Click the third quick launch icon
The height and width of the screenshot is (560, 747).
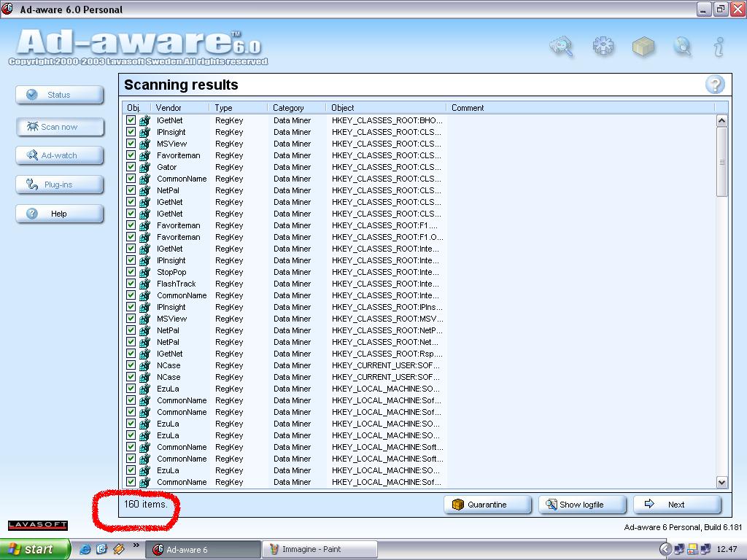click(x=118, y=549)
